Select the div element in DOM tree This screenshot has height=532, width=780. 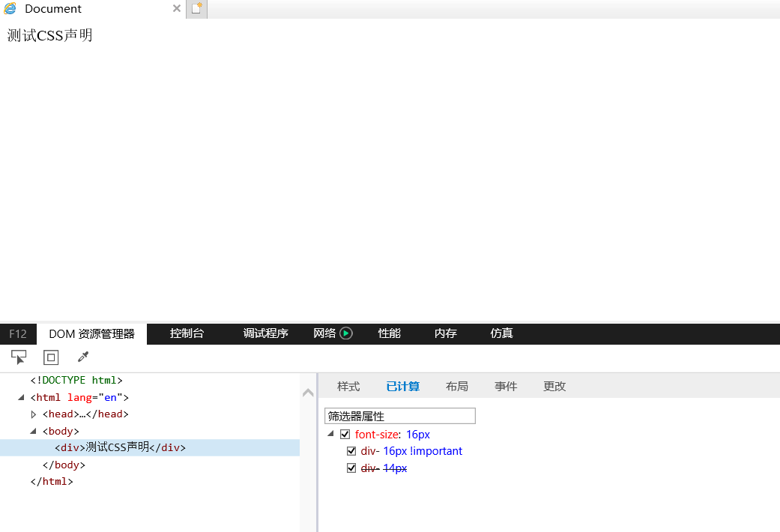120,448
